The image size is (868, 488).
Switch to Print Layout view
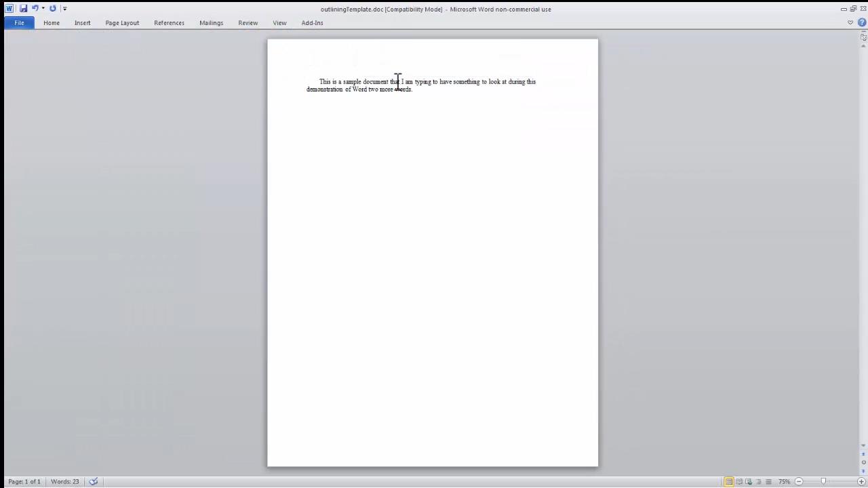point(729,481)
